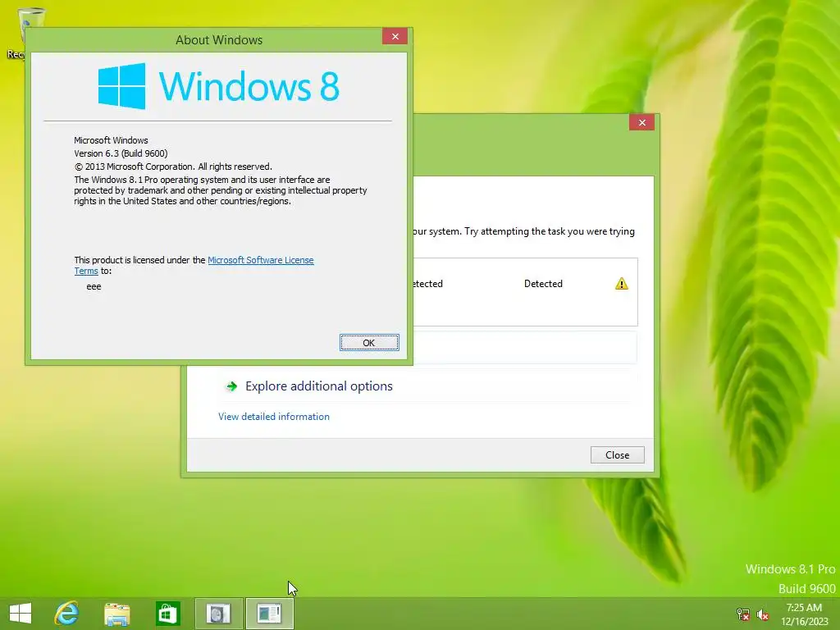Open View detailed information link

point(274,416)
